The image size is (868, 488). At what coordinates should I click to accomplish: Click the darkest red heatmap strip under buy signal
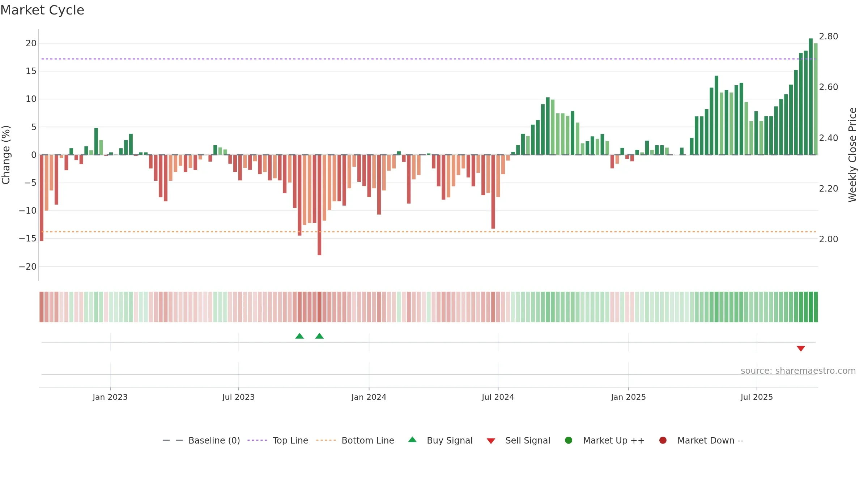point(319,307)
